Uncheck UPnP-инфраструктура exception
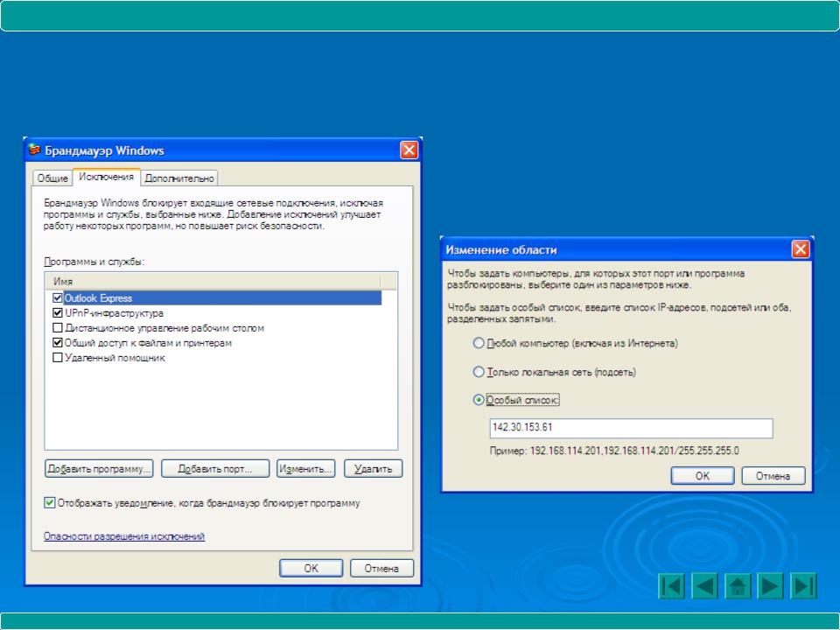The height and width of the screenshot is (630, 840). 58,313
